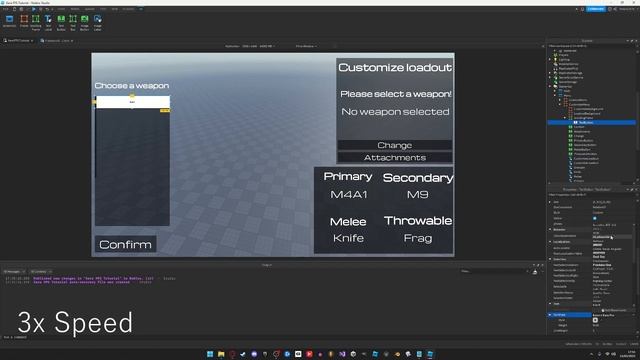640x360 pixels.
Task: Select ServerStorage in Explorer
Action: pyautogui.click(x=567, y=82)
